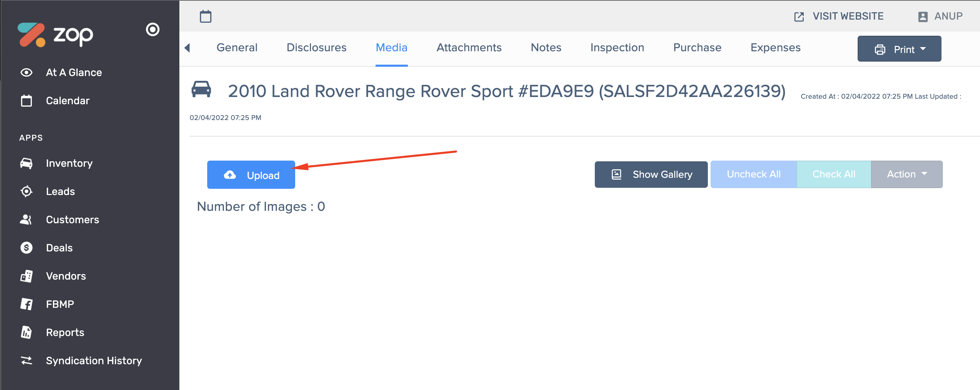980x390 pixels.
Task: Click the calendar icon in top bar
Action: tap(205, 17)
